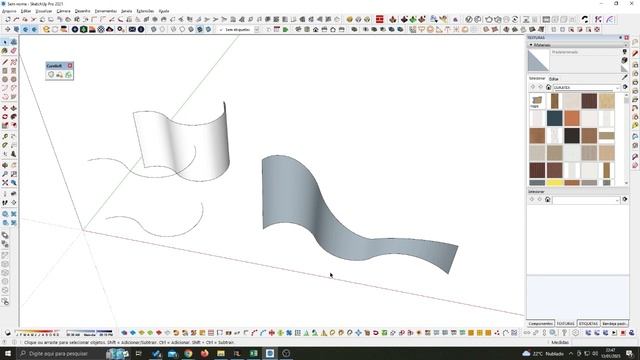The height and width of the screenshot is (360, 640).
Task: Open the Arquivo menu
Action: [x=9, y=11]
